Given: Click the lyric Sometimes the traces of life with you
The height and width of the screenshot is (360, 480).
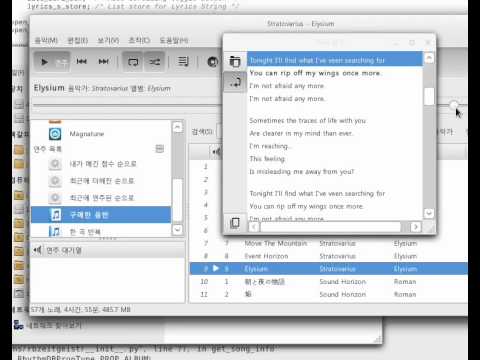Looking at the screenshot, I should (x=307, y=121).
